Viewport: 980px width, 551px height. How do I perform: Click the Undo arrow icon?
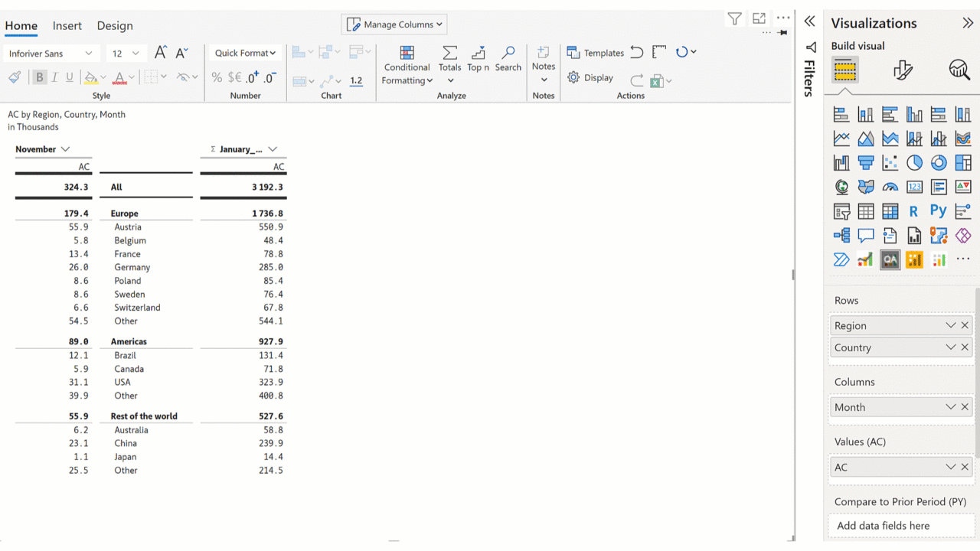tap(637, 52)
